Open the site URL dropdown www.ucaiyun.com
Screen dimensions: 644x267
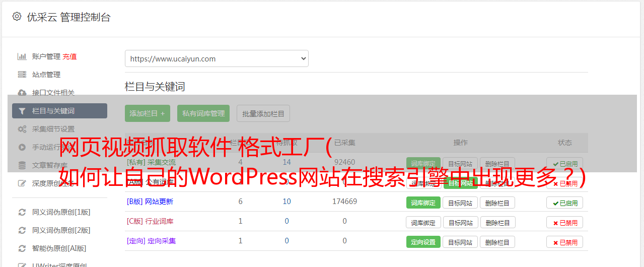217,58
